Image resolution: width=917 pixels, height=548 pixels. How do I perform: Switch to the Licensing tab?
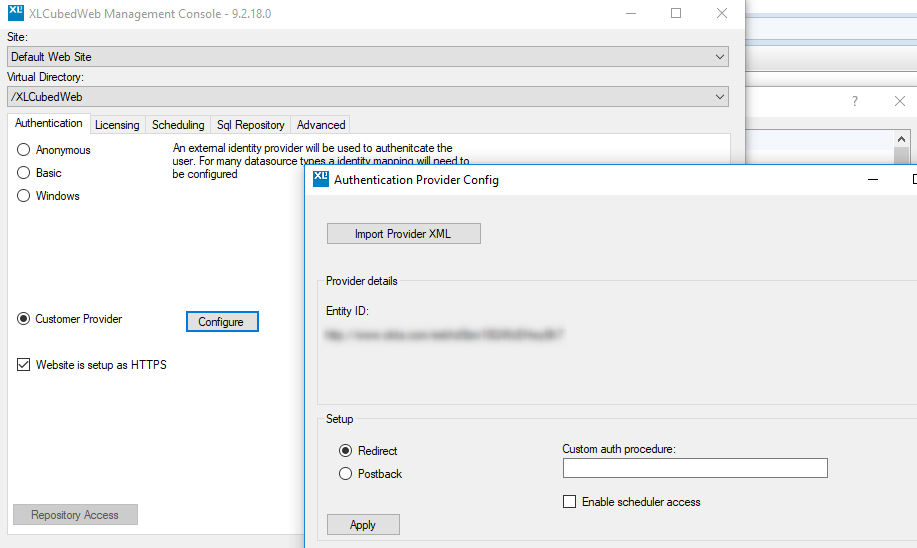[117, 125]
